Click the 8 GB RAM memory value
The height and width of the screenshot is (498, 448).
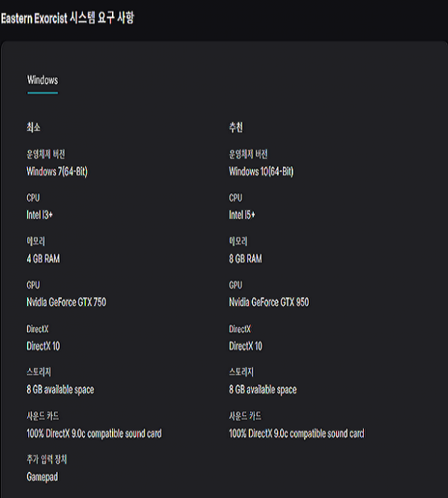coord(246,258)
